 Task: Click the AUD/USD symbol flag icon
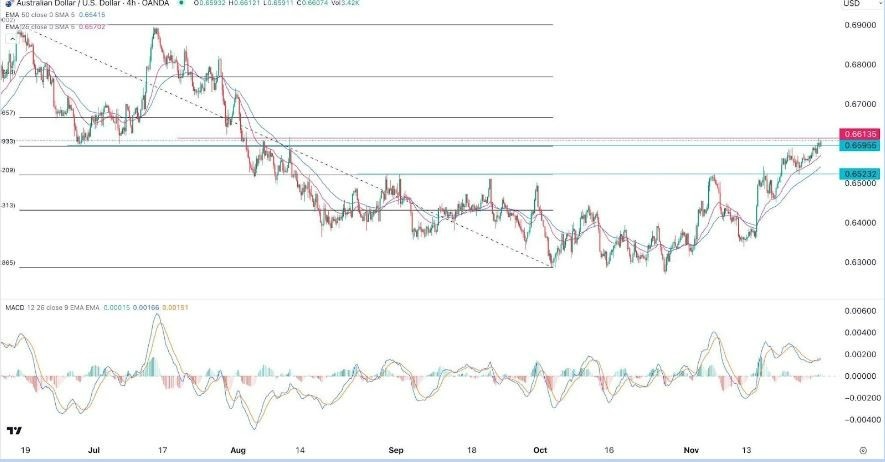[10, 3]
